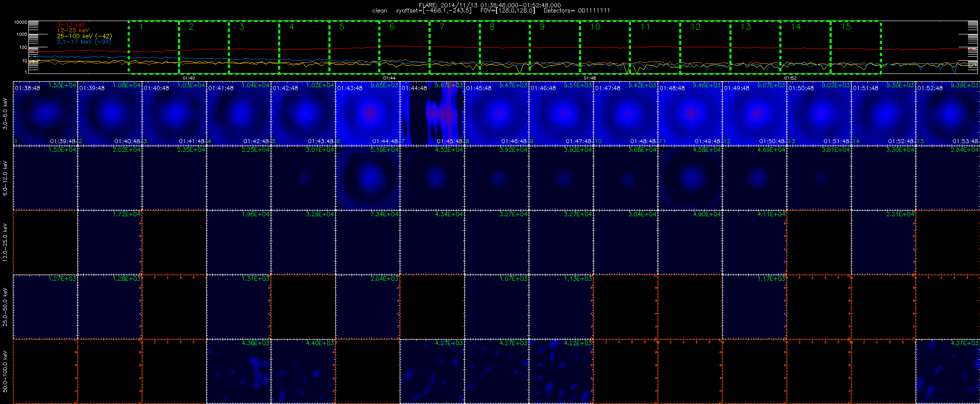The image size is (980, 404).
Task: Click the '3.0-6.0 keV' row label
Action: (5, 113)
